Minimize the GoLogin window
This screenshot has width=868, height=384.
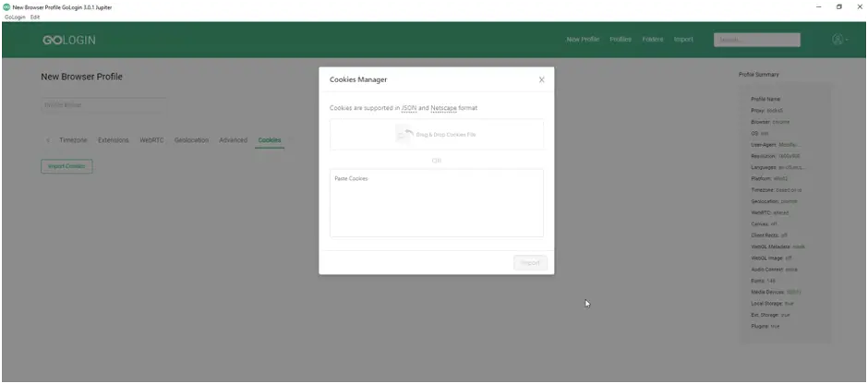[x=819, y=6]
